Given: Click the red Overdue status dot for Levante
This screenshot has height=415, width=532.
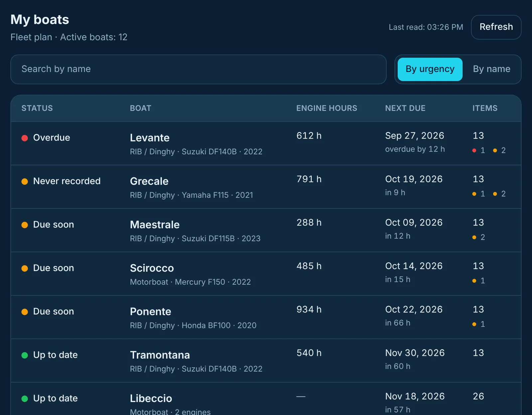Looking at the screenshot, I should [x=25, y=138].
